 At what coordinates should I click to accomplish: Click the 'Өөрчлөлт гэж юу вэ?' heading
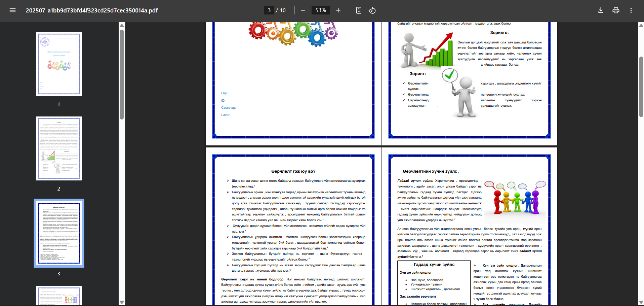[x=293, y=171]
